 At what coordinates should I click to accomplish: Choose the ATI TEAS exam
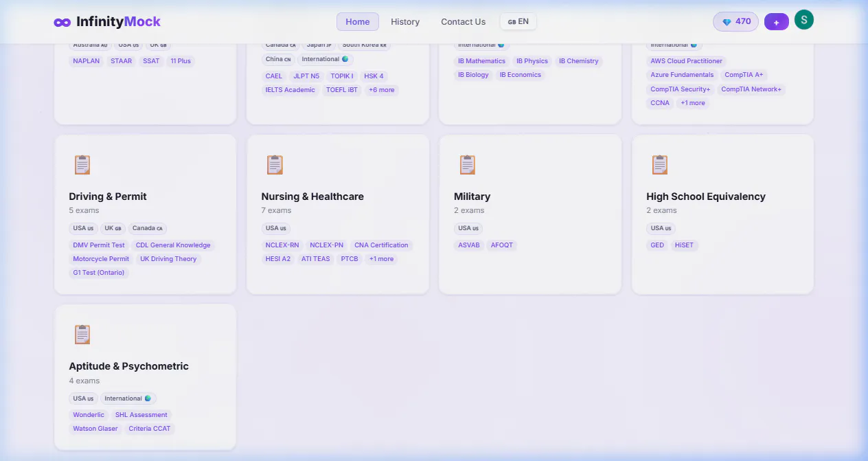[x=316, y=259]
